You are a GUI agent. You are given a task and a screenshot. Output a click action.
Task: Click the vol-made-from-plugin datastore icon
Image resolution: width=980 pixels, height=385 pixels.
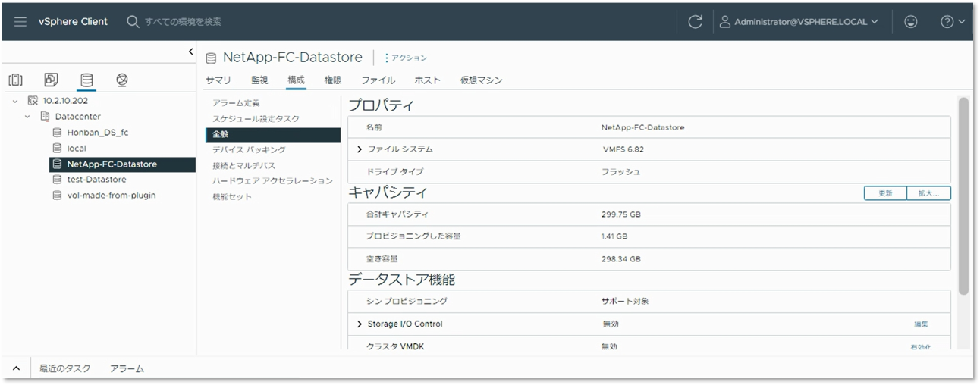(57, 196)
